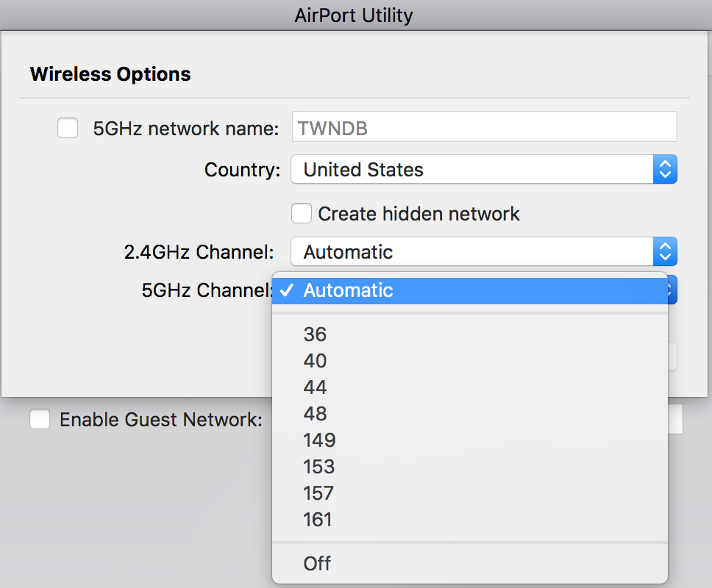Click the Country dropdown arrow stepper

coord(665,170)
